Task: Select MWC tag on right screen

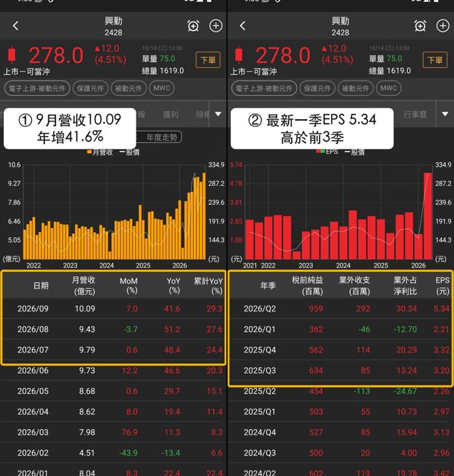Action: [388, 89]
